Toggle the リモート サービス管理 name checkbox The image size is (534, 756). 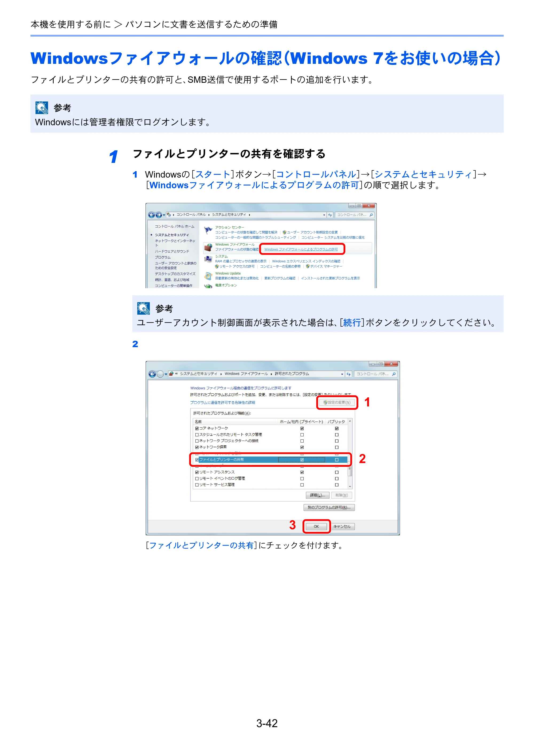click(197, 485)
